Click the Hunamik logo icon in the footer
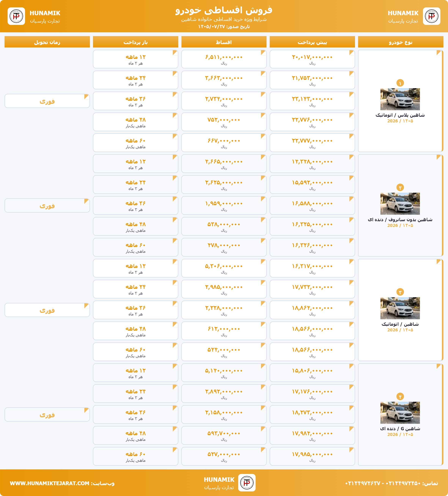The height and width of the screenshot is (496, 448). pyautogui.click(x=247, y=483)
